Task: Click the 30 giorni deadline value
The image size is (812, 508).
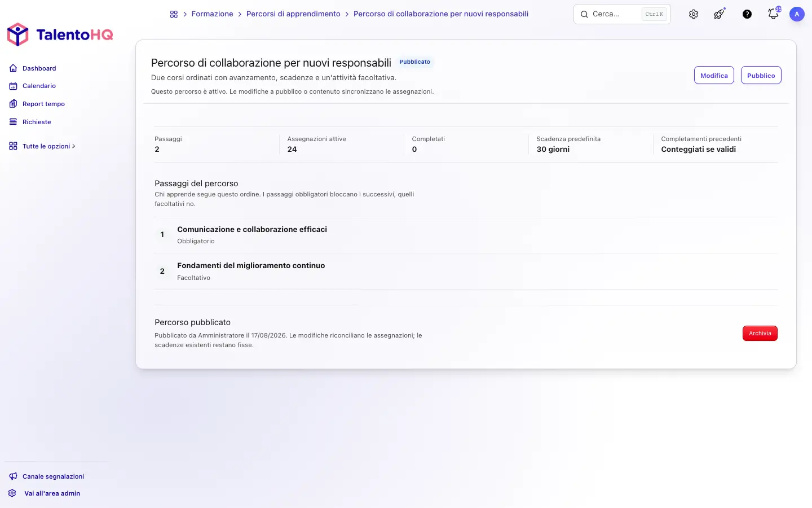Action: 553,150
